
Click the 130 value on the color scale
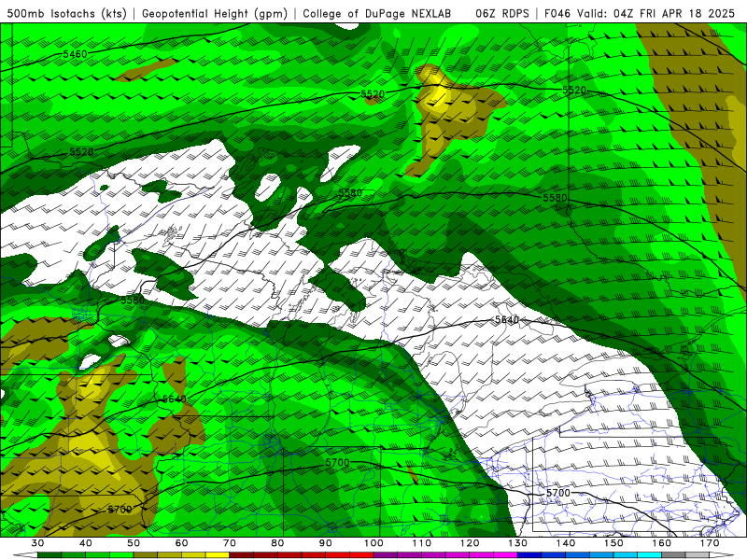[518, 543]
